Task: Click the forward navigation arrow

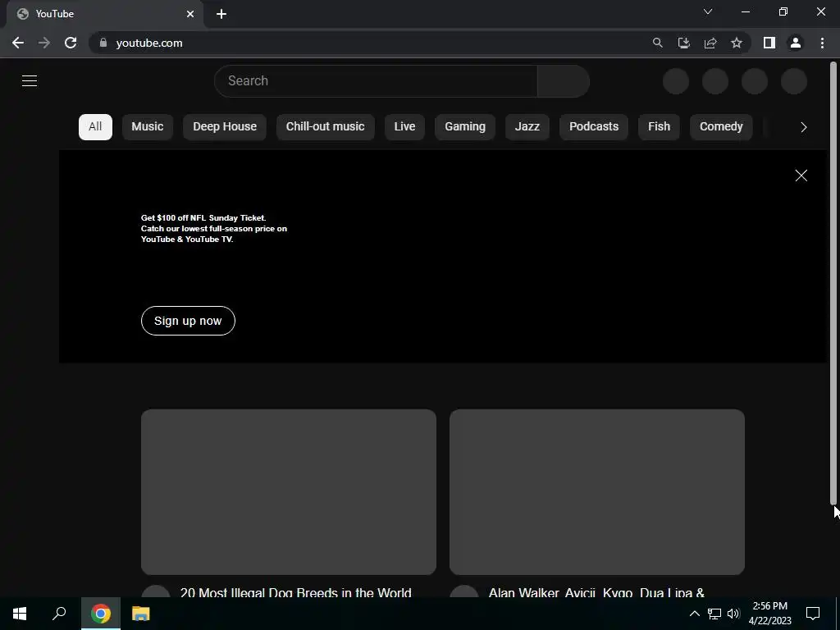Action: (x=44, y=43)
